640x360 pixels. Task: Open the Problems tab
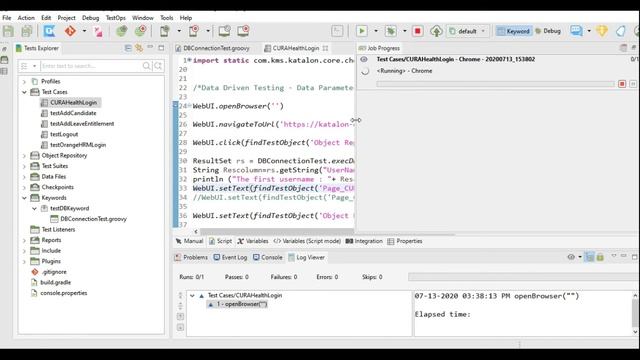(191, 257)
